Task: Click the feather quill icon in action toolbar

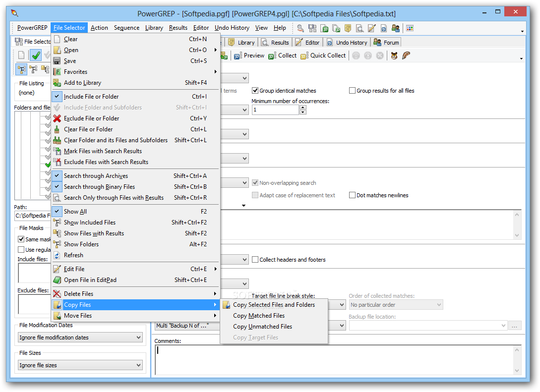Action: point(407,56)
